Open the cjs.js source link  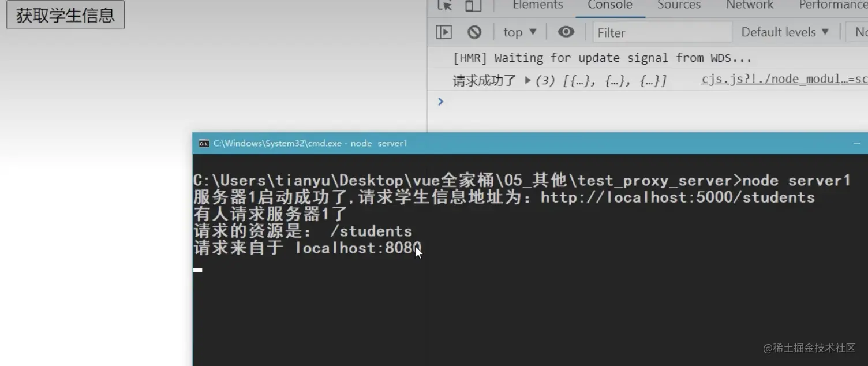(x=784, y=80)
